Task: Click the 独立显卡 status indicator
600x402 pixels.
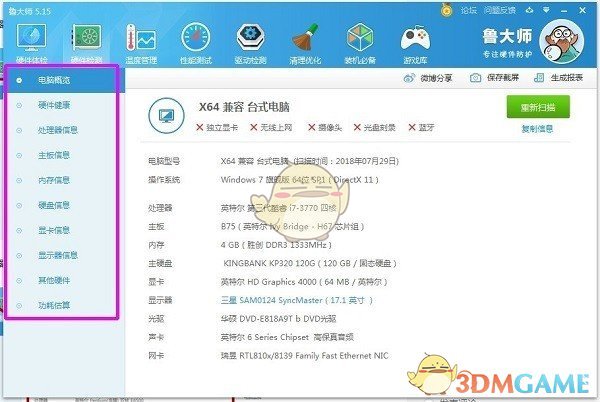Action: click(217, 127)
